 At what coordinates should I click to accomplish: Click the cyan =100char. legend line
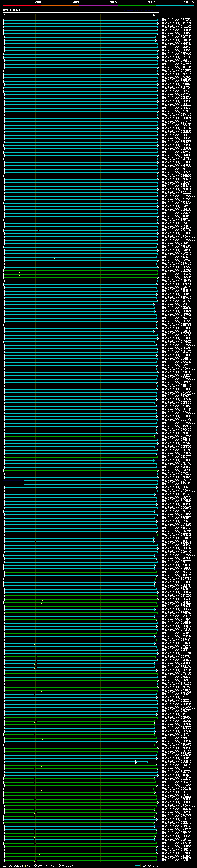pyautogui.click(x=137, y=866)
